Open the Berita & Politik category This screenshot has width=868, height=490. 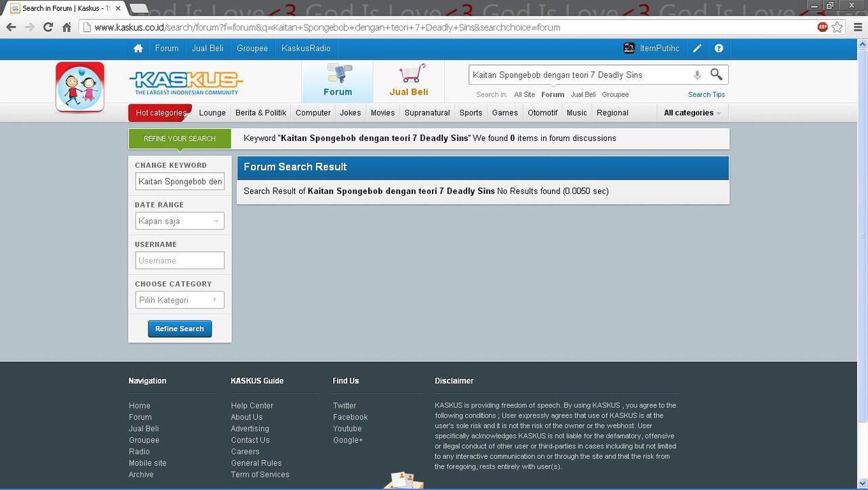(261, 113)
